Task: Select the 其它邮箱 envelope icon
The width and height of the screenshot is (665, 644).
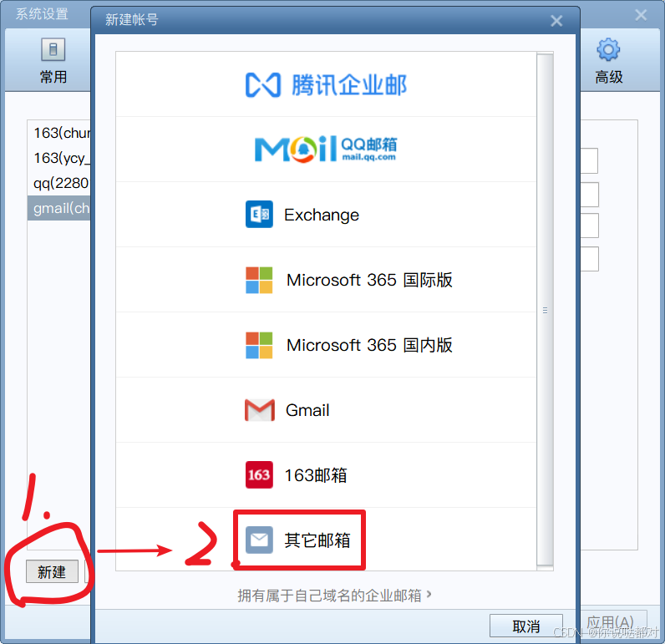Action: pos(259,540)
